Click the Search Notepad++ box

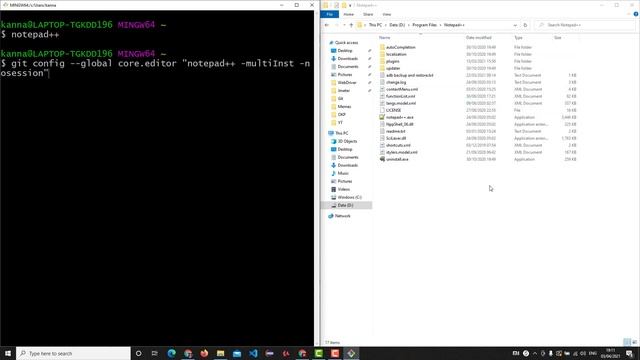click(585, 25)
